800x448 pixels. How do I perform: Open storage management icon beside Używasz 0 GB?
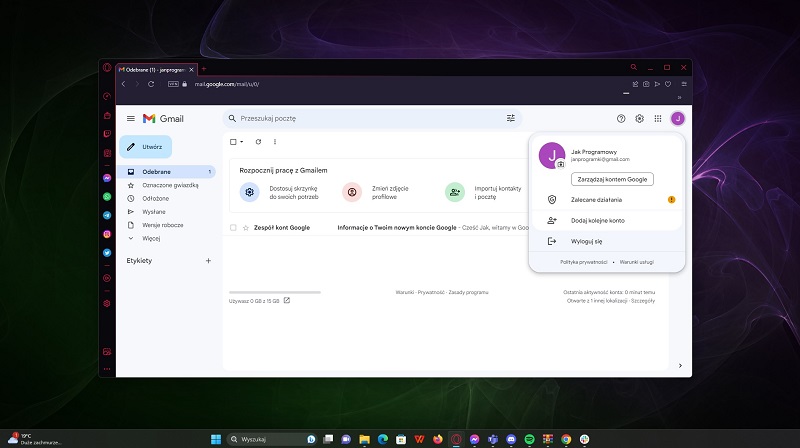pos(287,301)
